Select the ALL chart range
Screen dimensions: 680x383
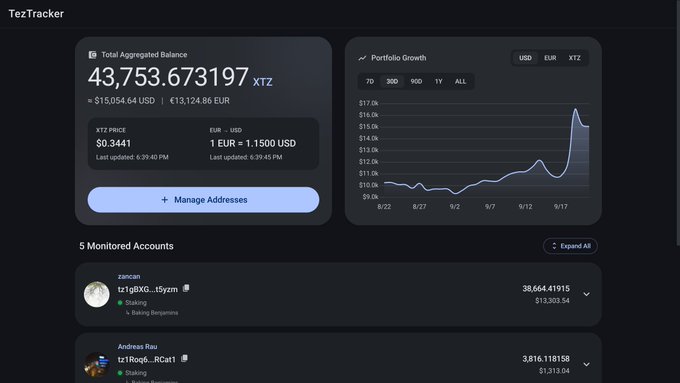coord(461,82)
